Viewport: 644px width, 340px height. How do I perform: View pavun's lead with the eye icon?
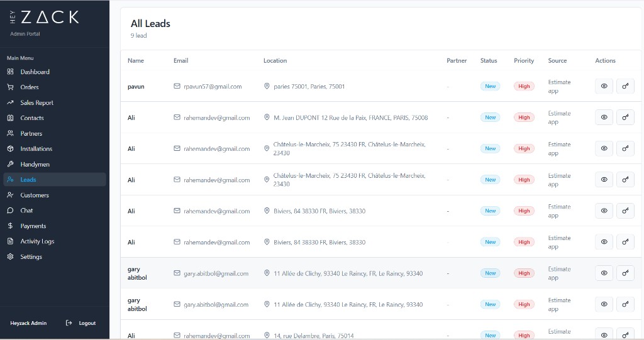click(604, 86)
